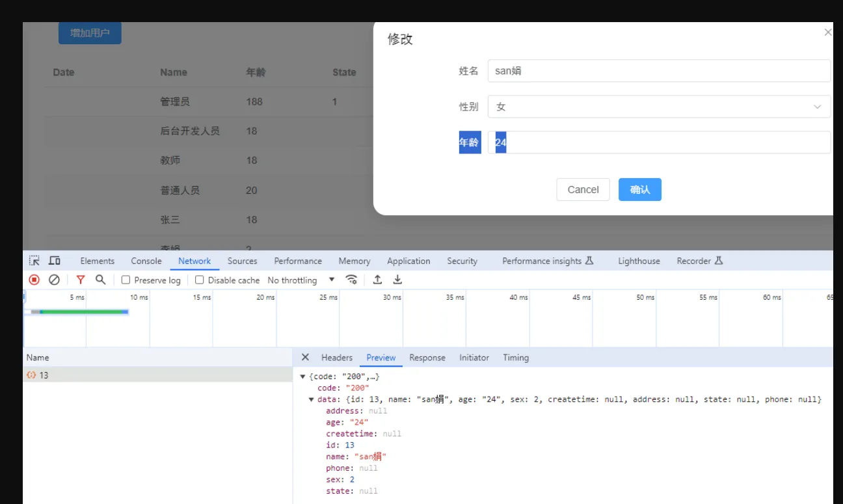Toggle the network filter funnel icon
This screenshot has height=504, width=843.
pyautogui.click(x=81, y=280)
